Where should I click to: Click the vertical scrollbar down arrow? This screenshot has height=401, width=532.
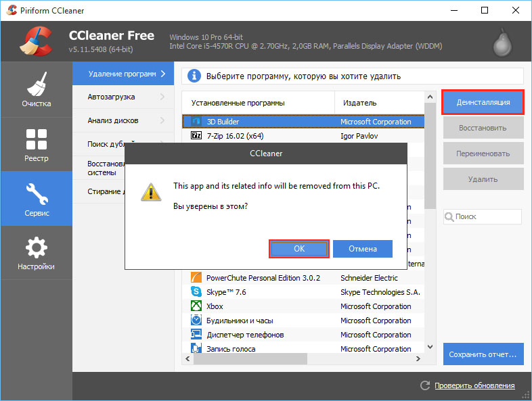(x=430, y=347)
